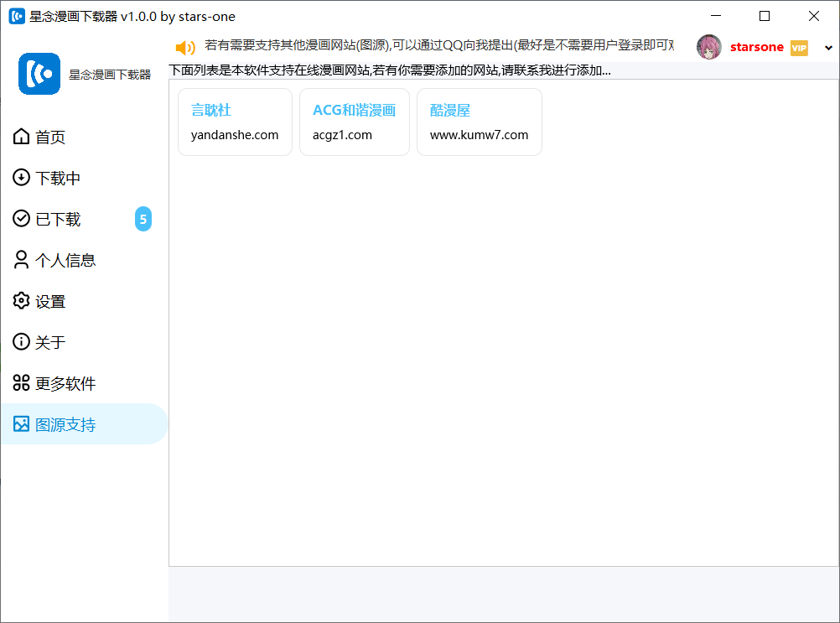Screen dimensions: 840x623
Task: Click the picture icon for 图源支持
Action: 21,424
